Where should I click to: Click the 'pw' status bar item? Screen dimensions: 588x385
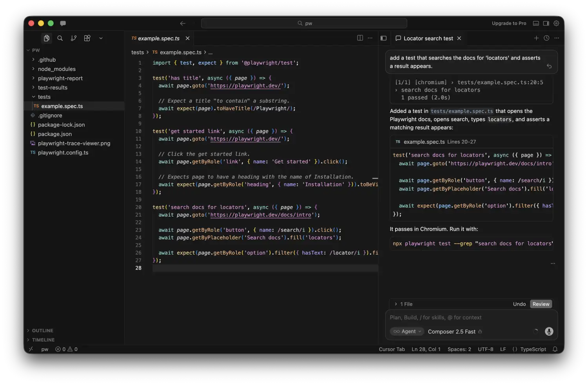[45, 349]
